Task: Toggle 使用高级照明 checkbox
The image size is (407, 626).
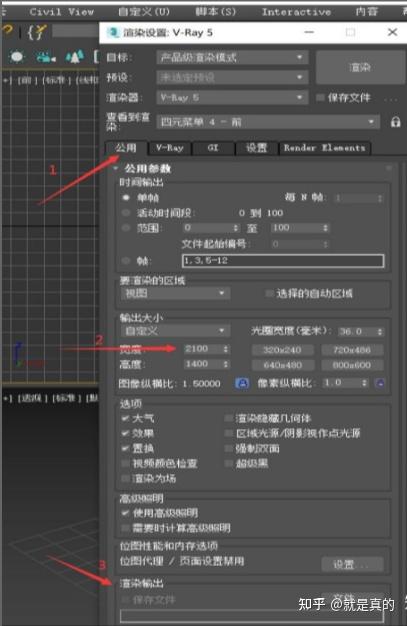Action: 125,513
